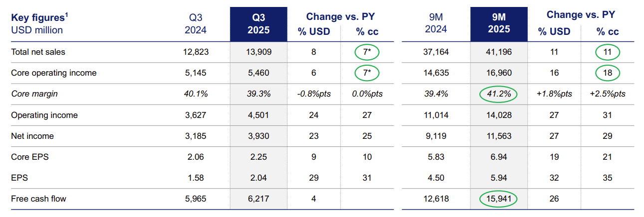Click the 6,217 free cash flow value
This screenshot has width=644, height=217.
pyautogui.click(x=258, y=199)
